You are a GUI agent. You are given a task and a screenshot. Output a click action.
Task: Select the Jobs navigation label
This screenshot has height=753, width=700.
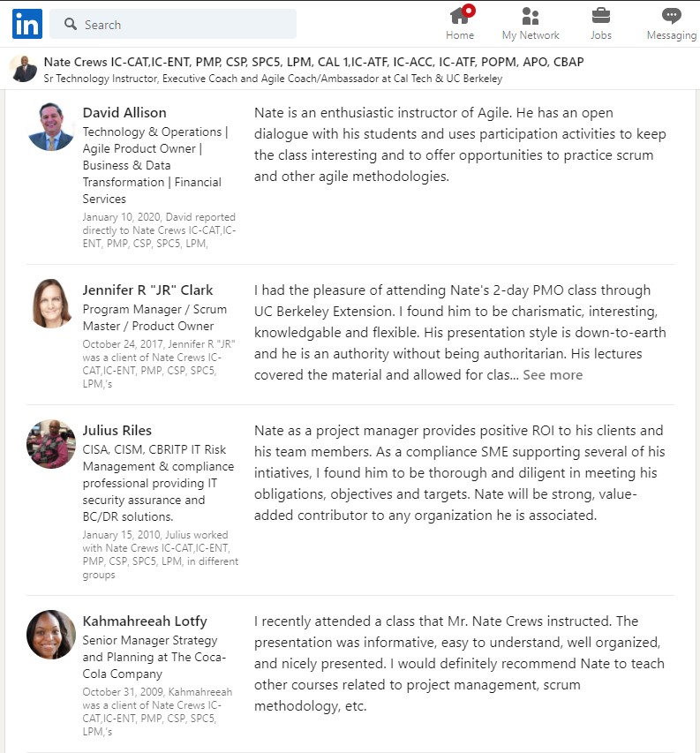point(600,35)
